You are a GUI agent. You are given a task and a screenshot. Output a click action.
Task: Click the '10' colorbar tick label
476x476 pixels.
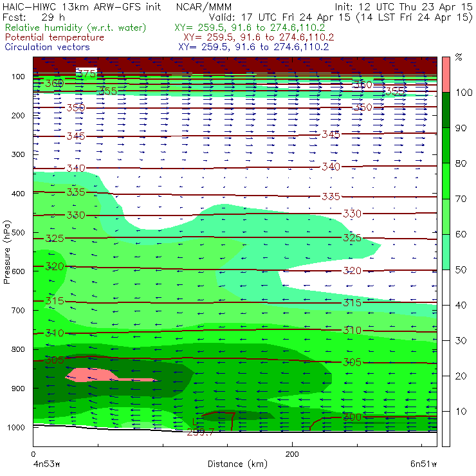(461, 412)
